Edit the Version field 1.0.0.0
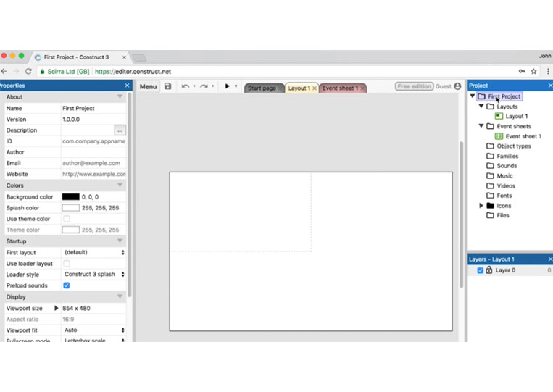This screenshot has height=392, width=553. pos(93,119)
